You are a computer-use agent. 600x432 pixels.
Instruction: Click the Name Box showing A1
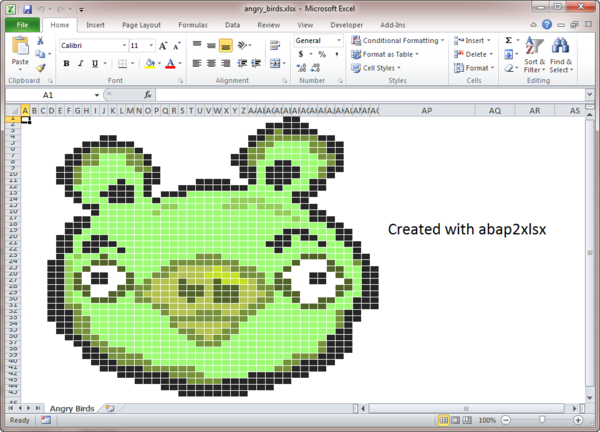pyautogui.click(x=49, y=95)
